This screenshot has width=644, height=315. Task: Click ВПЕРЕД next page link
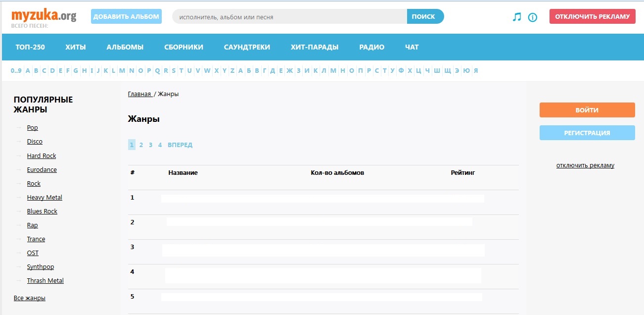180,145
